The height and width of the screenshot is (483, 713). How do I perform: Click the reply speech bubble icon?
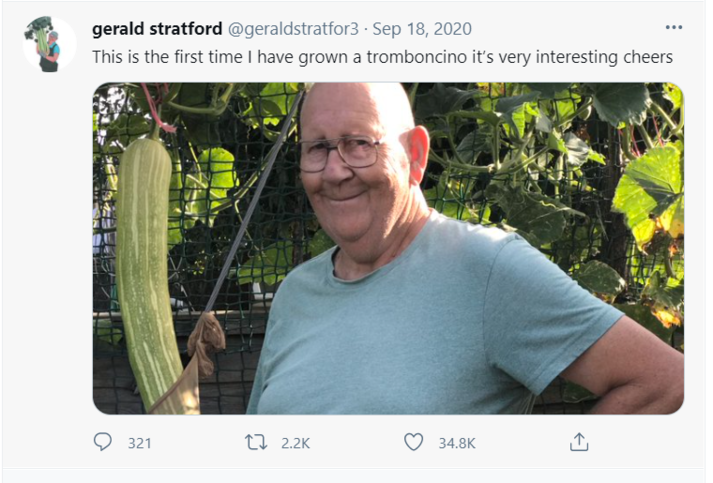pyautogui.click(x=102, y=441)
